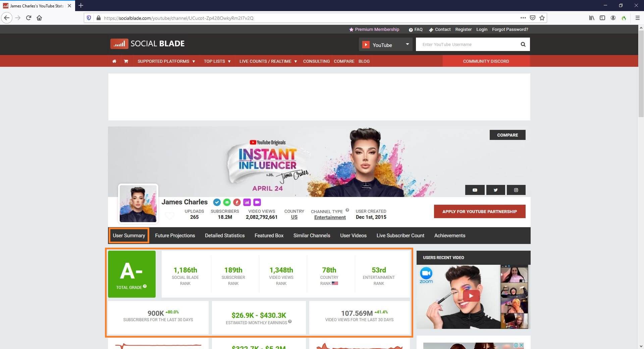View site security padlock info
Viewport: 644px width, 349px height.
pos(98,18)
